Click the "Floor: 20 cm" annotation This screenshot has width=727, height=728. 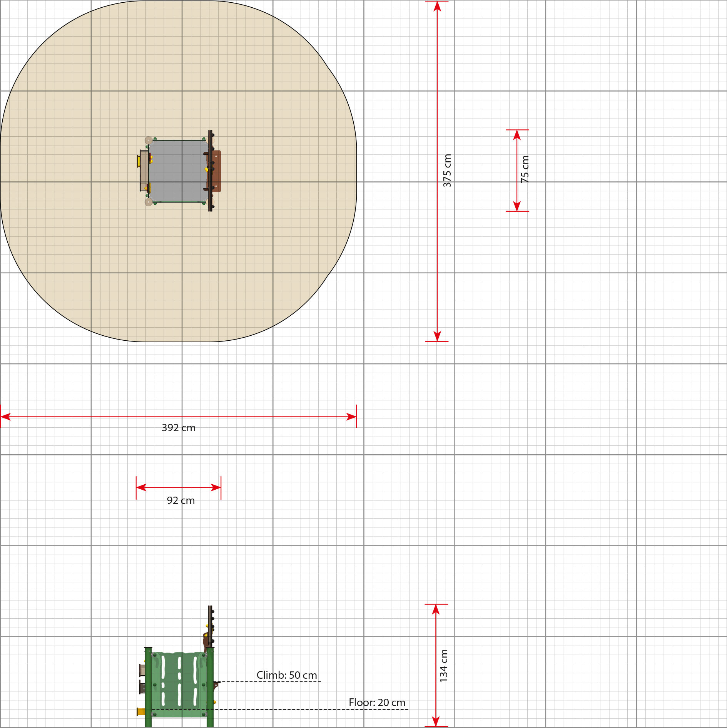[377, 703]
